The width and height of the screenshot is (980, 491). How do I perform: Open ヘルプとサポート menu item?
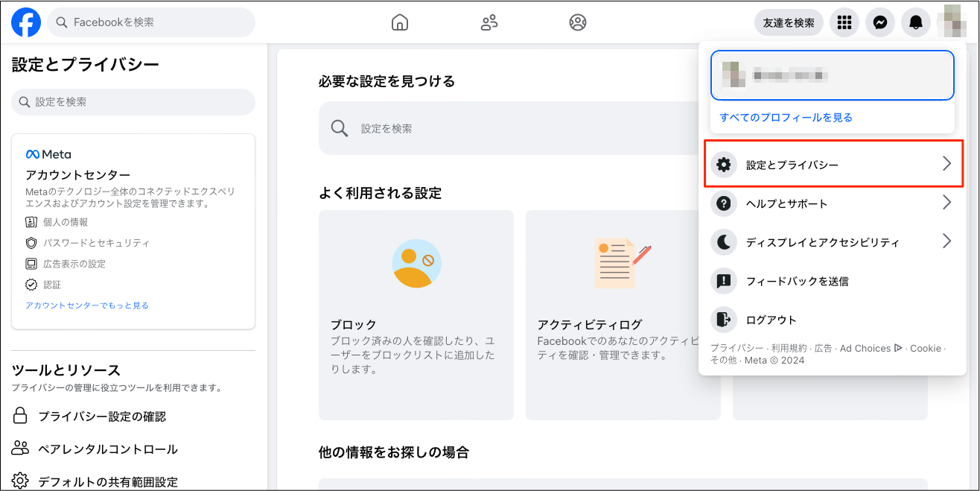click(x=833, y=203)
